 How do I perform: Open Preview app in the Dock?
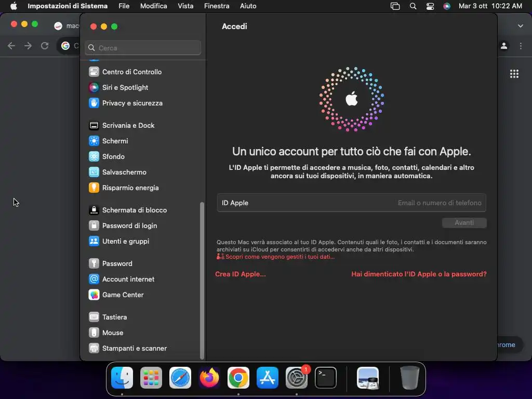click(x=368, y=378)
